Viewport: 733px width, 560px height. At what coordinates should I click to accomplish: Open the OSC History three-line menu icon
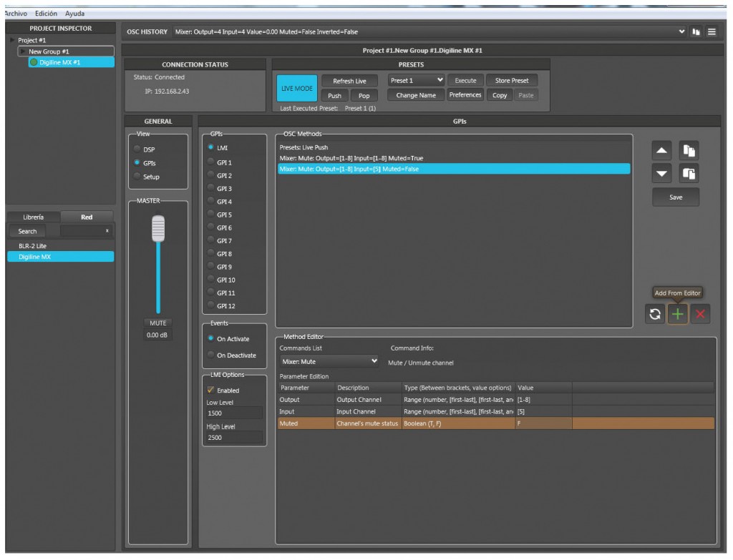tap(711, 32)
